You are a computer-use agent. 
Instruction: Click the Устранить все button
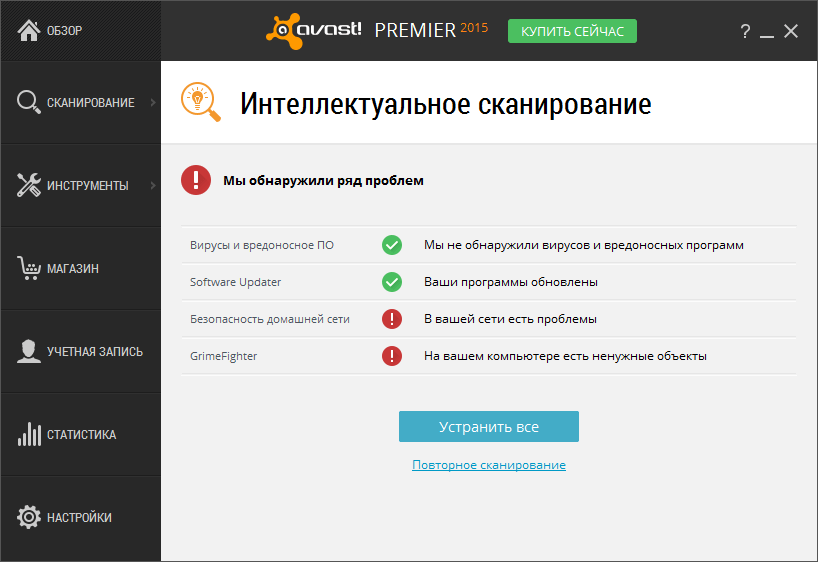click(x=489, y=426)
